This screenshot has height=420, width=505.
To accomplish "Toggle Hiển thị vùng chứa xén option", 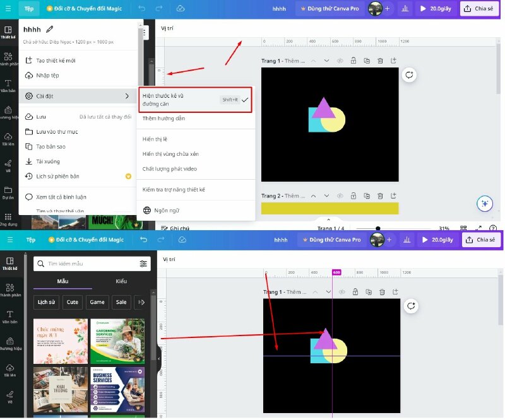I will (170, 154).
